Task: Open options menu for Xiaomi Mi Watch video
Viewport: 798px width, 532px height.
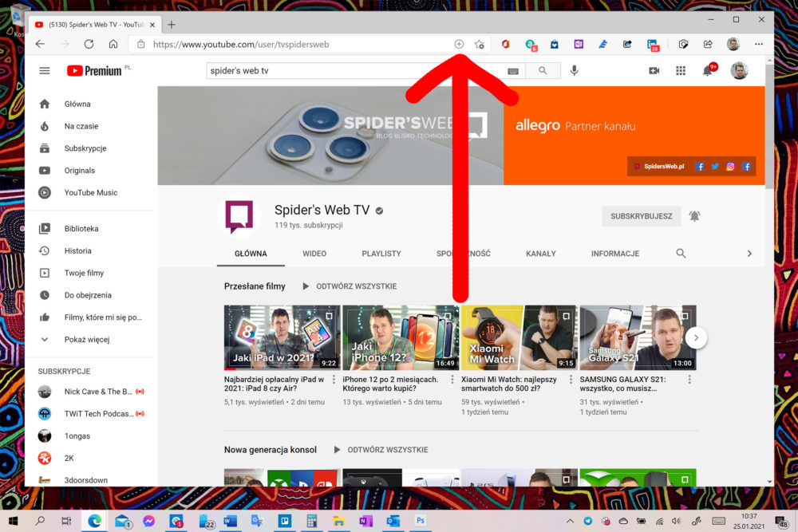Action: tap(571, 380)
